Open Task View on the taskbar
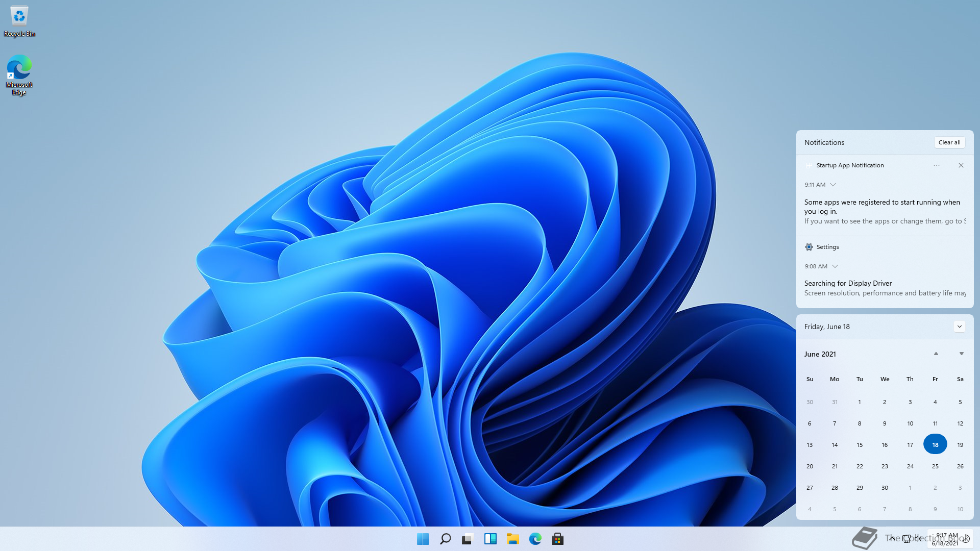The height and width of the screenshot is (551, 980). point(468,539)
